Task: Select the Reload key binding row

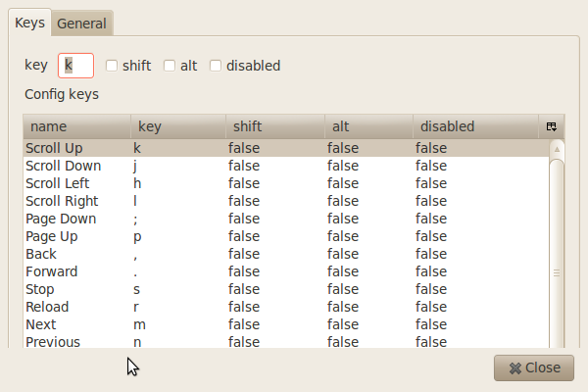Action: pyautogui.click(x=284, y=307)
